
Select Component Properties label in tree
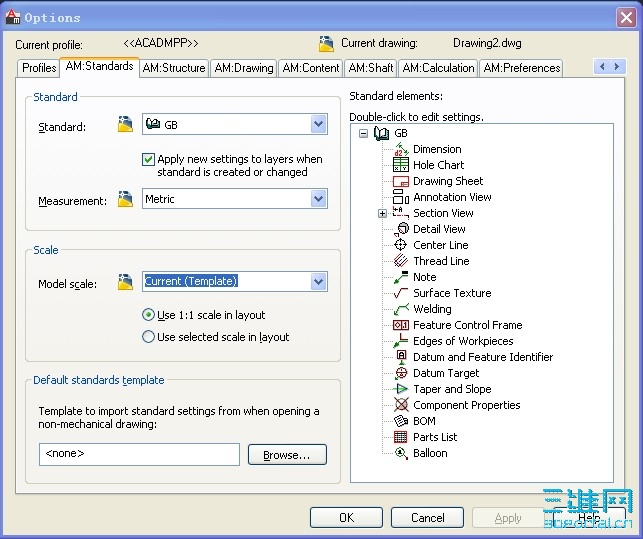pos(467,405)
